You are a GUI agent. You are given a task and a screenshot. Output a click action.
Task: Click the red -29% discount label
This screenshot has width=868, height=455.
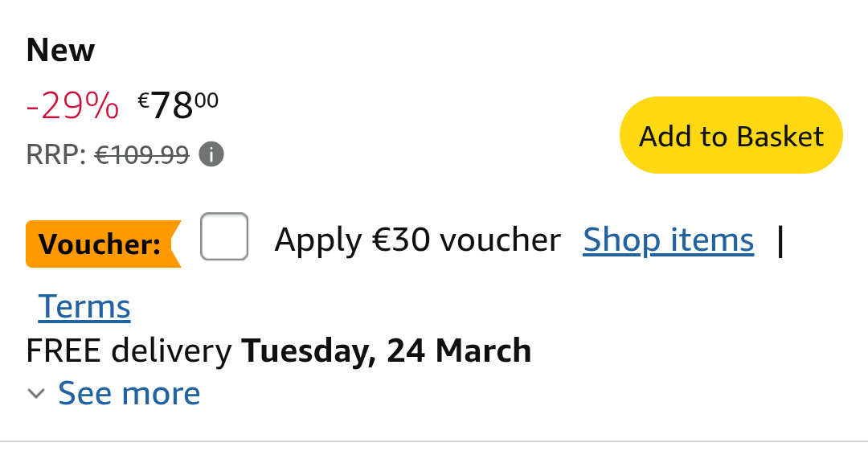click(x=72, y=106)
